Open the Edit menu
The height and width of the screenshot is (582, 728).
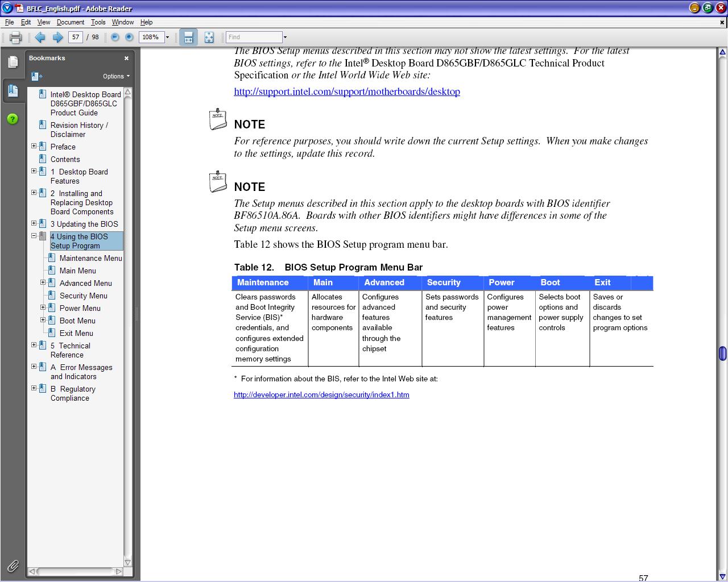[26, 22]
